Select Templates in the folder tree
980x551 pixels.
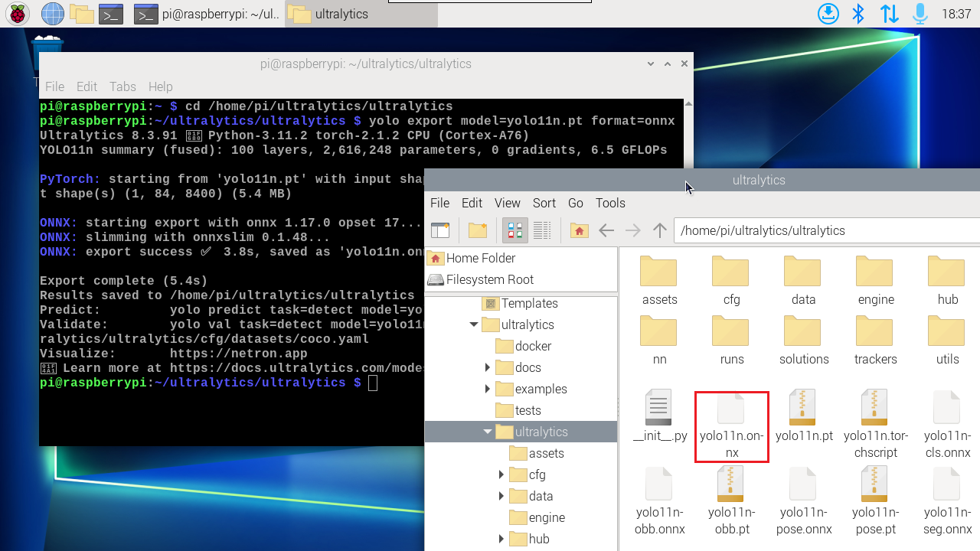pyautogui.click(x=521, y=303)
